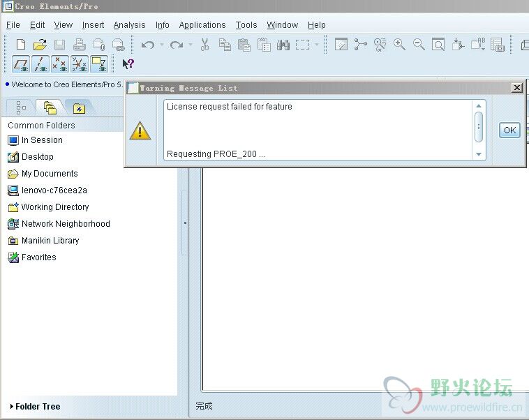Select Working Directory folder
The image size is (529, 420).
click(x=48, y=207)
